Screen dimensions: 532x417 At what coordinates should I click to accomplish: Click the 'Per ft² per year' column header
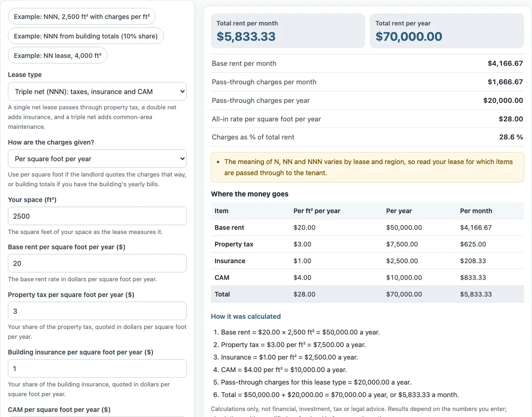317,211
